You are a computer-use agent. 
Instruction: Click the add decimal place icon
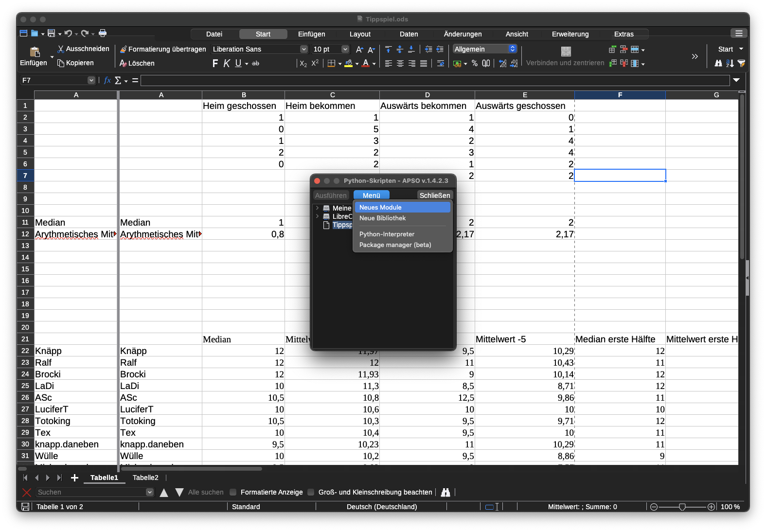coord(502,63)
